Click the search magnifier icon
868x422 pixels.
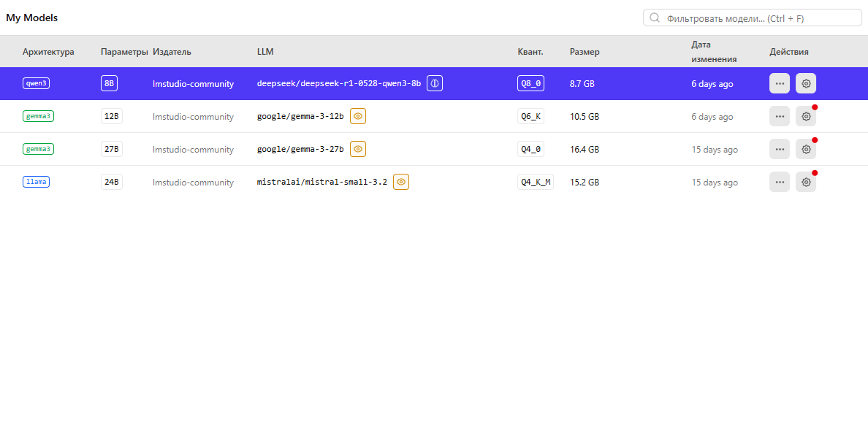click(x=655, y=18)
